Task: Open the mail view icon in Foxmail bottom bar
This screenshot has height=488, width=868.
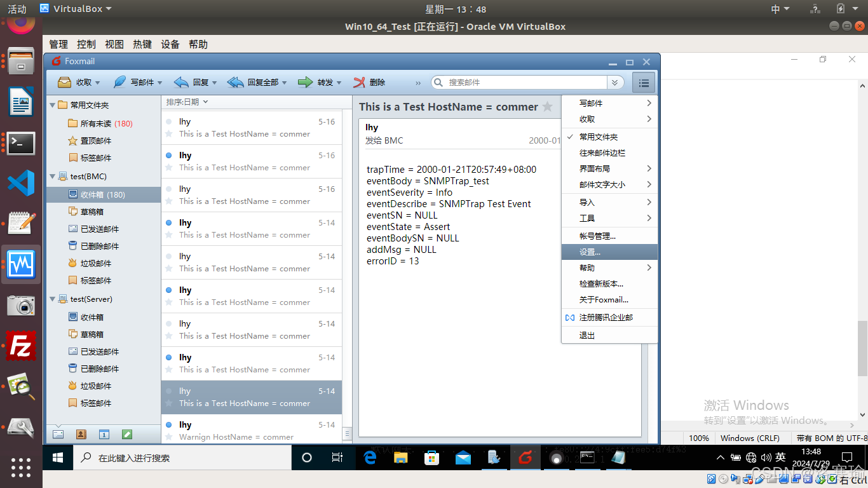Action: (58, 435)
